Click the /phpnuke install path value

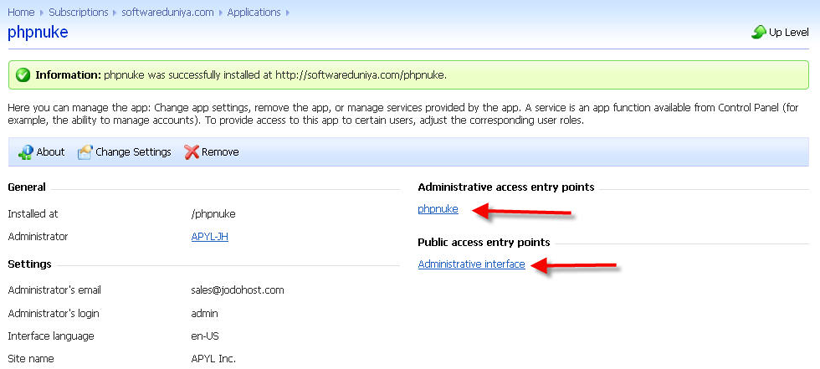point(213,214)
